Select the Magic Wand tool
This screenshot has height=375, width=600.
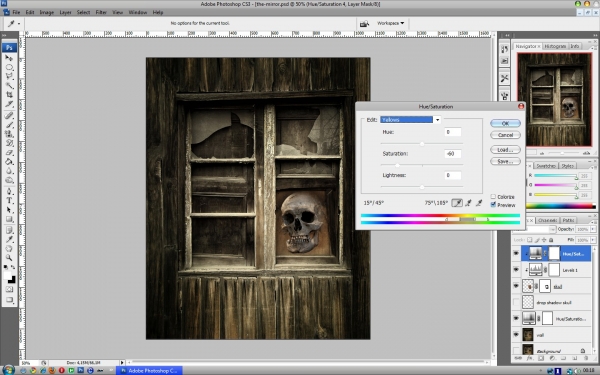9,85
